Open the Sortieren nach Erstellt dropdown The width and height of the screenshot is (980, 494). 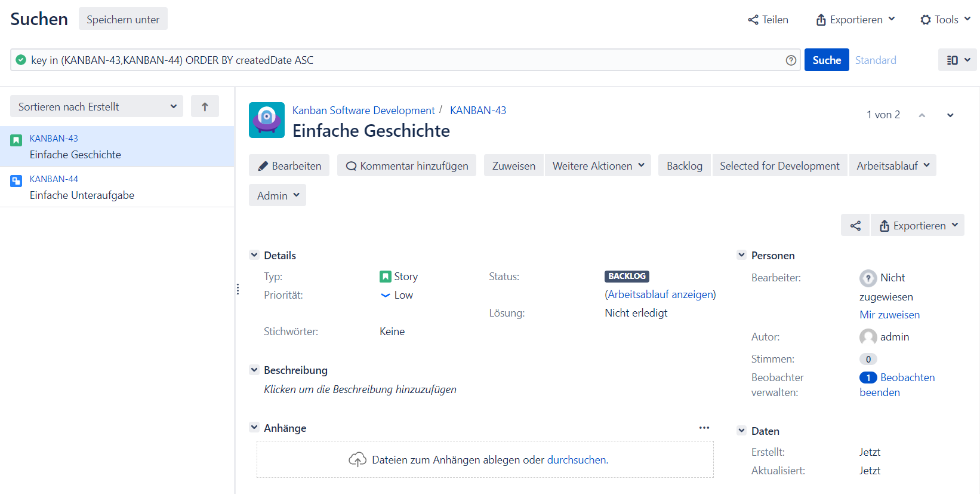97,106
